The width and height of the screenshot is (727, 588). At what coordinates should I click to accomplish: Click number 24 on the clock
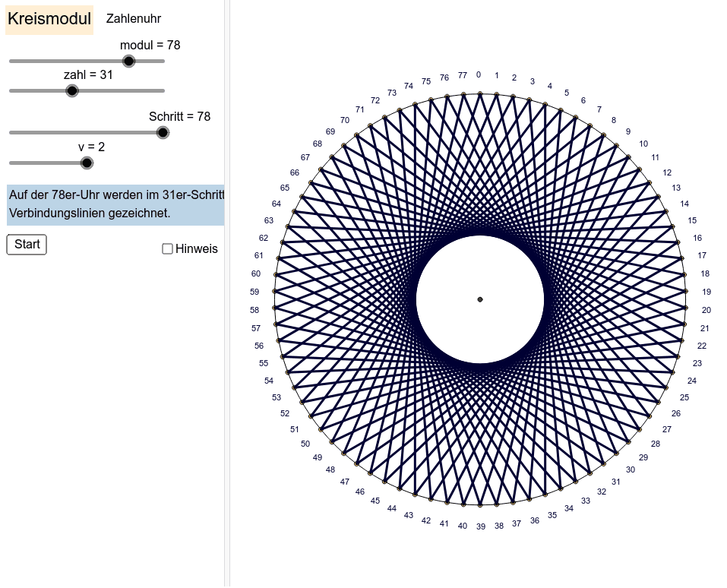click(x=692, y=381)
